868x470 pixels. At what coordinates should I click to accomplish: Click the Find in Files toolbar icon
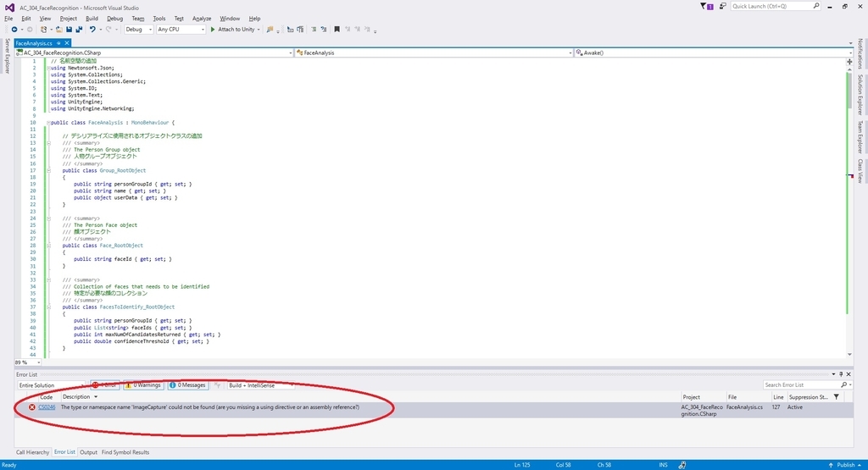pos(270,30)
